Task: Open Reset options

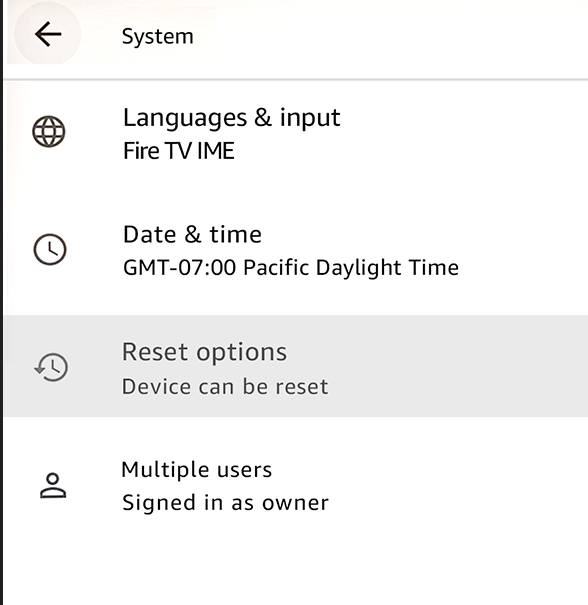Action: click(296, 366)
